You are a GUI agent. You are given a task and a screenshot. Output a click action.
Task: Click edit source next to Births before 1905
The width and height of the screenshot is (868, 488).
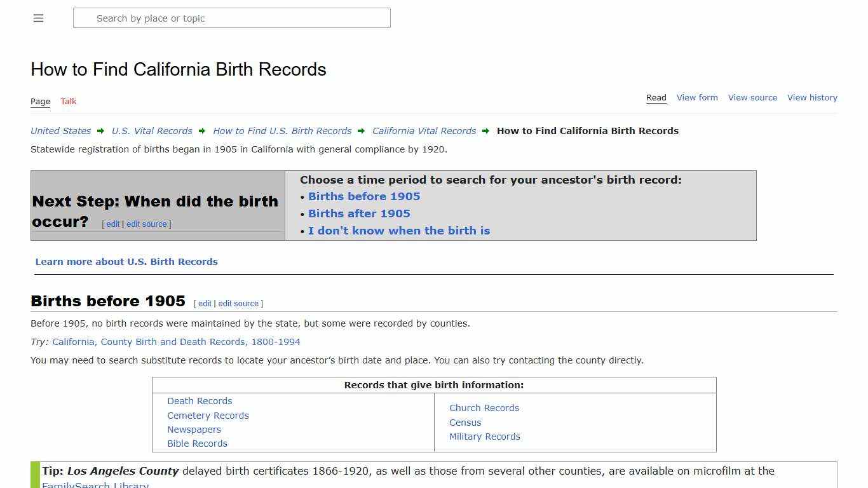tap(238, 303)
